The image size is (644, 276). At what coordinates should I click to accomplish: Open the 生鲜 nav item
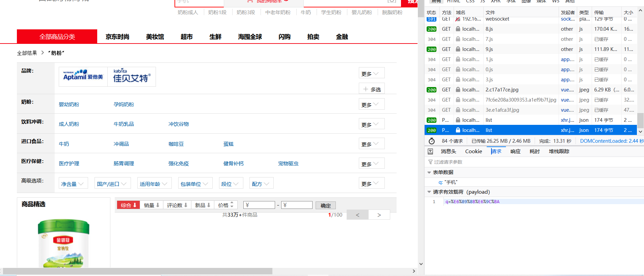point(215,37)
